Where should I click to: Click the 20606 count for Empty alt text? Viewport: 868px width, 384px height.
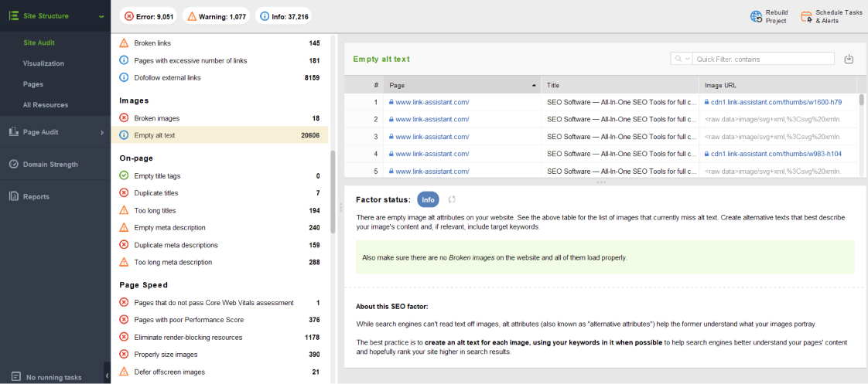pyautogui.click(x=310, y=135)
